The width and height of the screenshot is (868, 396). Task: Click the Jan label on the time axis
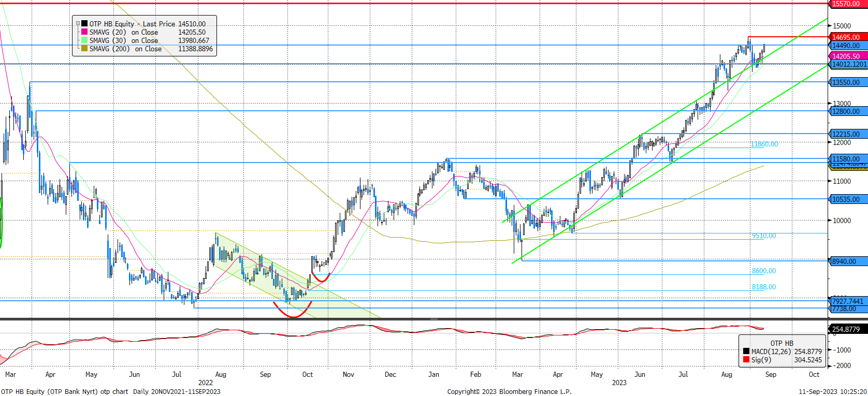click(433, 374)
